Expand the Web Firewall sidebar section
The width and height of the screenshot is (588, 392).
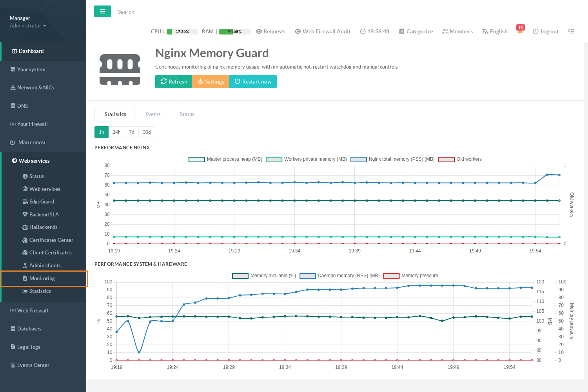43,310
